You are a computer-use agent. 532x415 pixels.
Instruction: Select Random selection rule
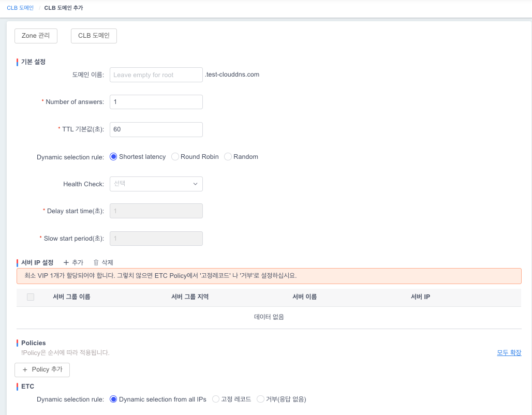coord(228,156)
